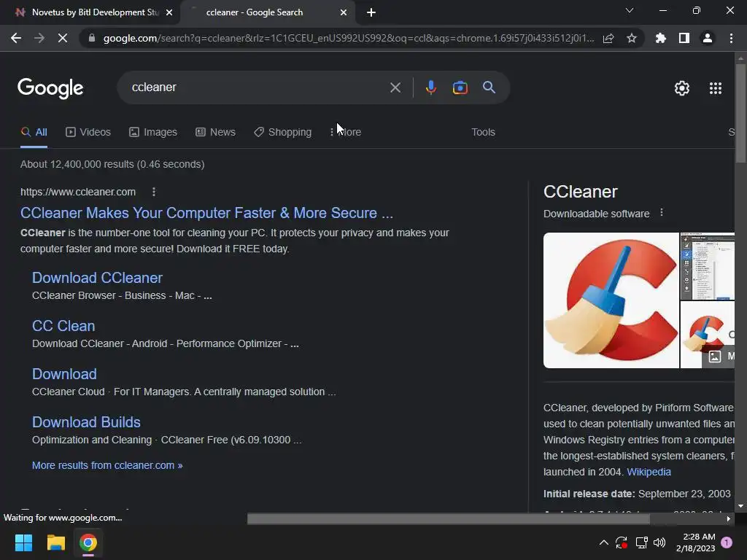Switch to News results
This screenshot has width=747, height=560.
215,132
